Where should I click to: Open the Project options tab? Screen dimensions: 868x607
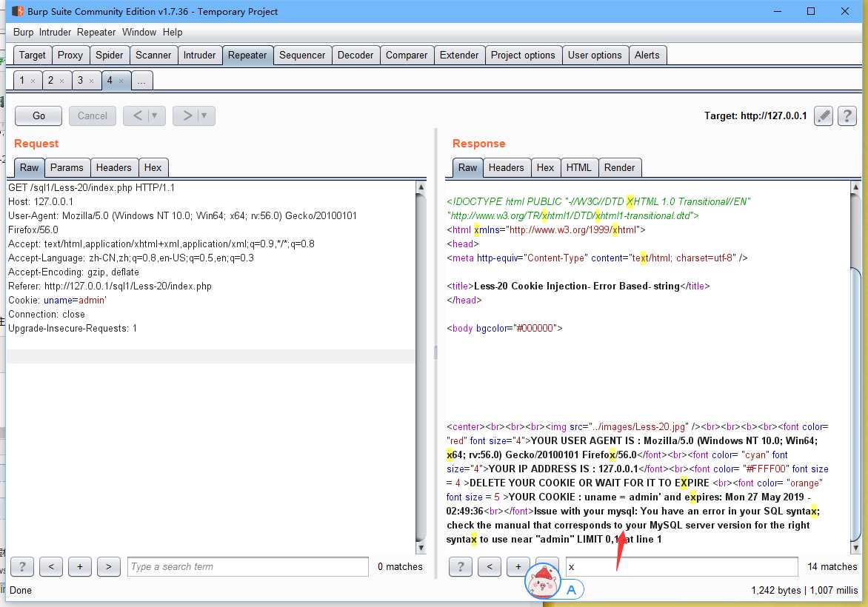[x=523, y=55]
